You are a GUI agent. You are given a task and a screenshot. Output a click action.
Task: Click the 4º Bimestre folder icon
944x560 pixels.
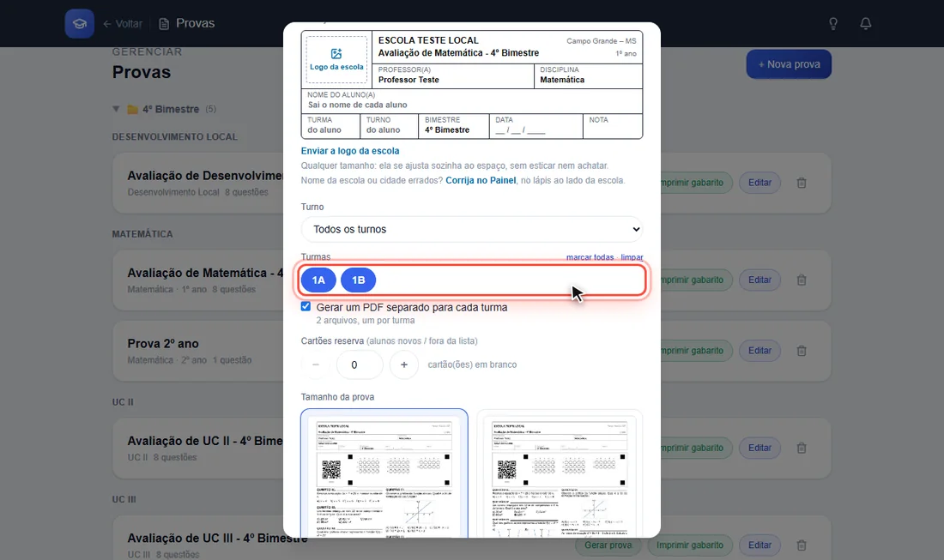point(132,109)
